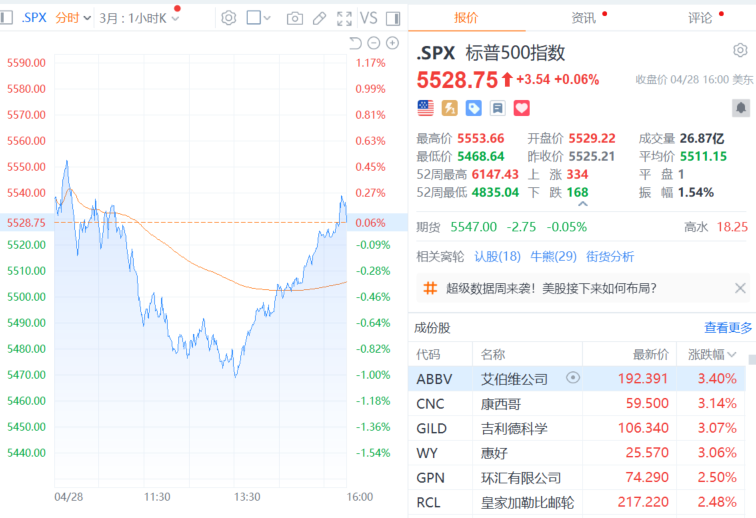Toggle the left sidebar panel
This screenshot has height=518, width=756.
8,18
